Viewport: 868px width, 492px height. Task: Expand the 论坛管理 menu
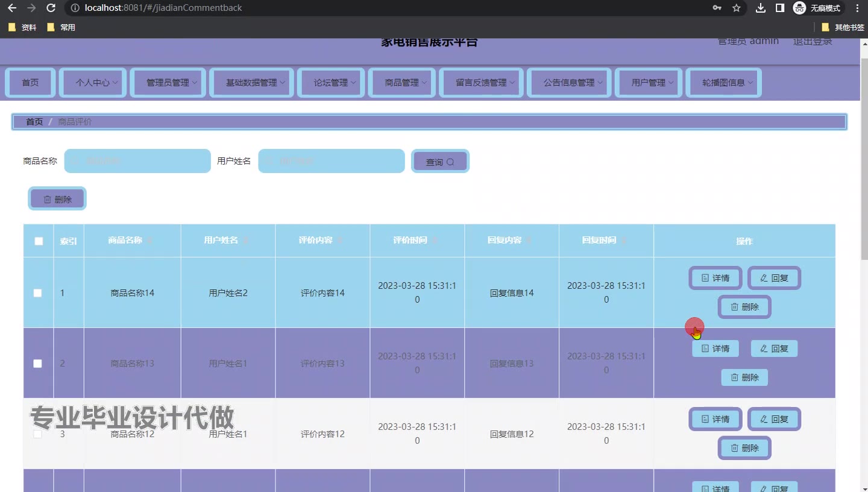point(332,83)
